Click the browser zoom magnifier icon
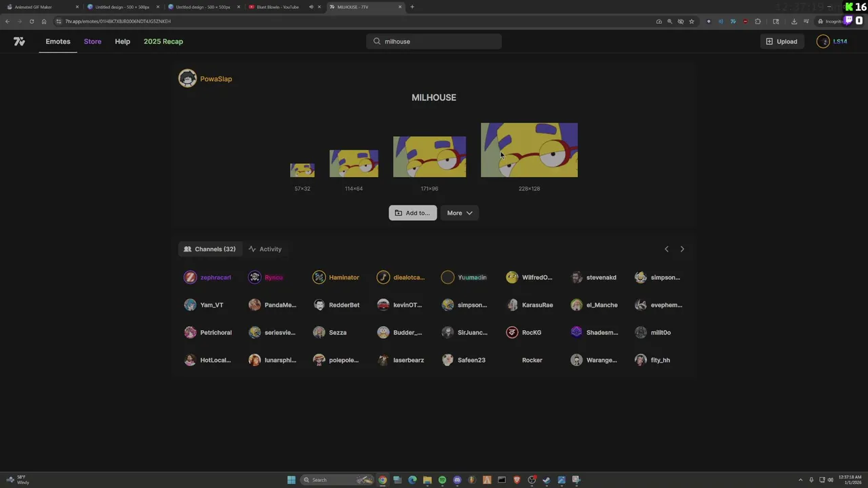This screenshot has height=488, width=868. coord(670,21)
